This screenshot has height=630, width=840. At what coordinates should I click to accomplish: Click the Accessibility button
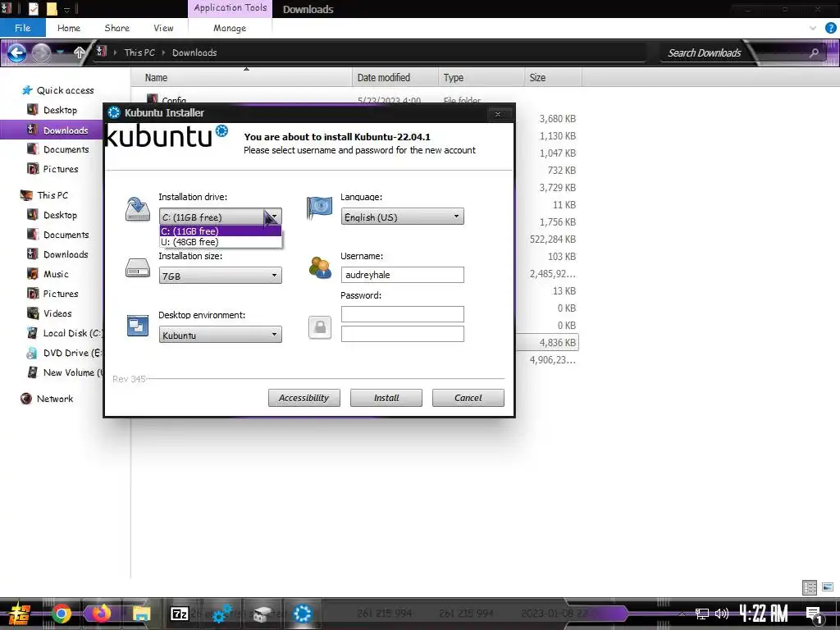point(304,398)
